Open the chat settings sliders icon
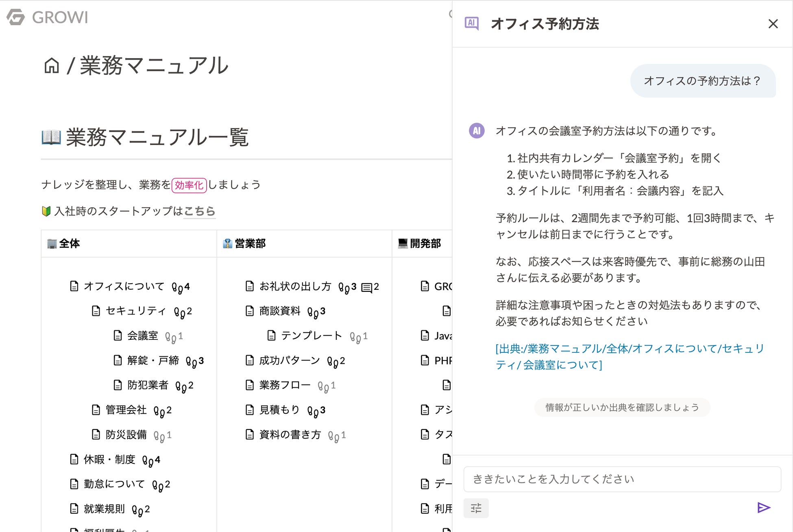 (476, 508)
